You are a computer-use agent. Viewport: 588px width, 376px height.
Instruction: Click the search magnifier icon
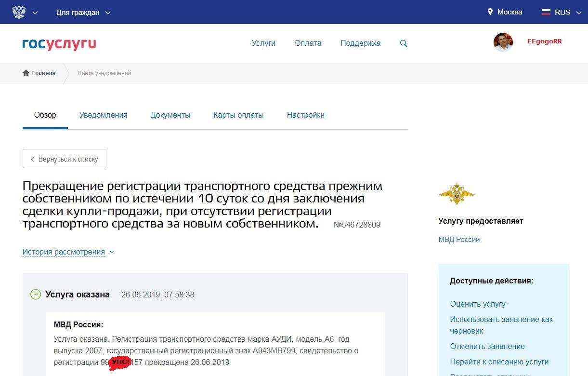[x=404, y=43]
